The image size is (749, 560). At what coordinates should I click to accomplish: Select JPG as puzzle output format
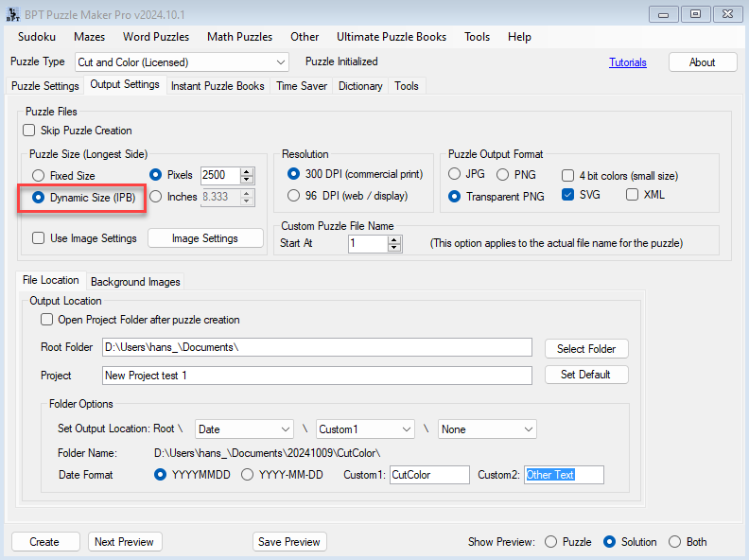pyautogui.click(x=455, y=175)
